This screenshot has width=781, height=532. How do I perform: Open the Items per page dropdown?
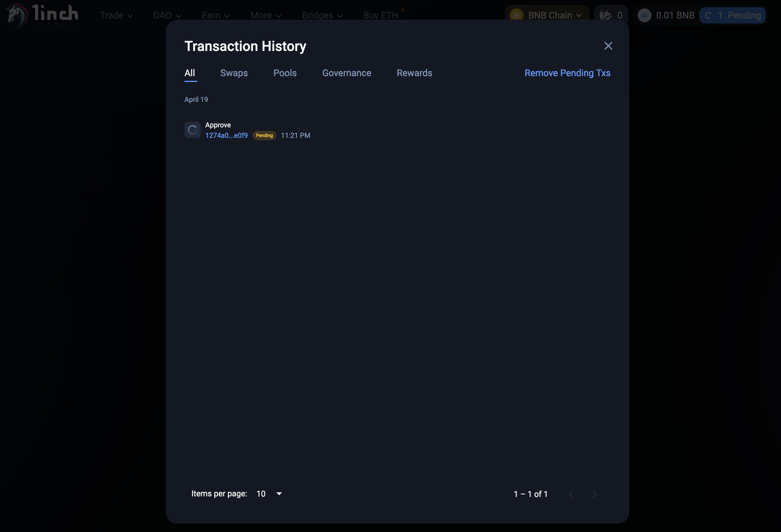point(269,494)
